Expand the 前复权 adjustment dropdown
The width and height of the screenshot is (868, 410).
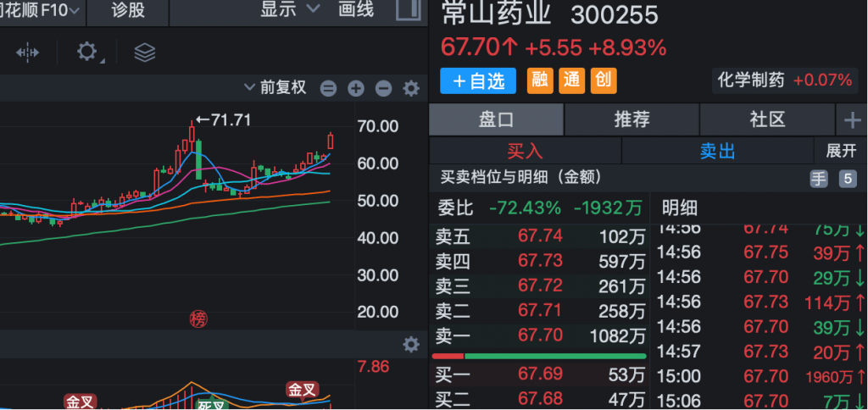pos(275,88)
